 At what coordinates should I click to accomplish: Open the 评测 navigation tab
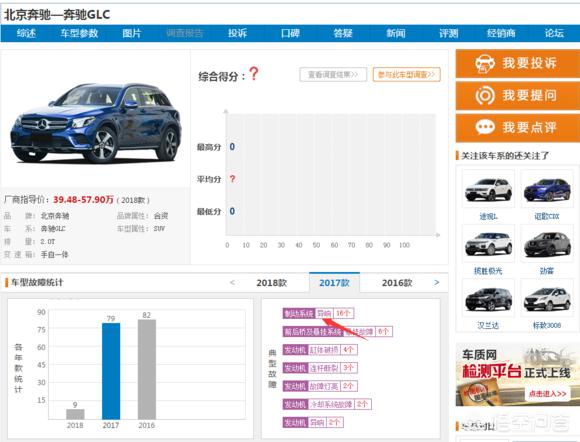pyautogui.click(x=449, y=34)
